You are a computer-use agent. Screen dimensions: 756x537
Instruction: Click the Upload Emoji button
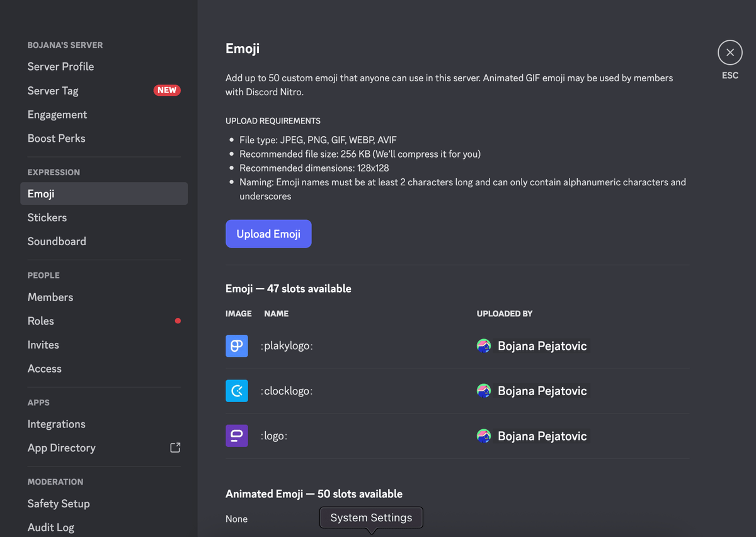268,233
